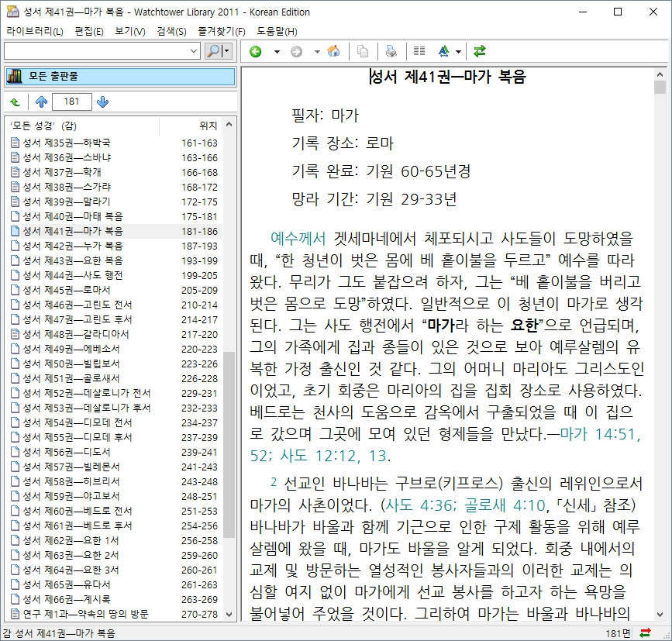
Task: Open the 골로새 4:10 scripture link
Action: (x=505, y=505)
